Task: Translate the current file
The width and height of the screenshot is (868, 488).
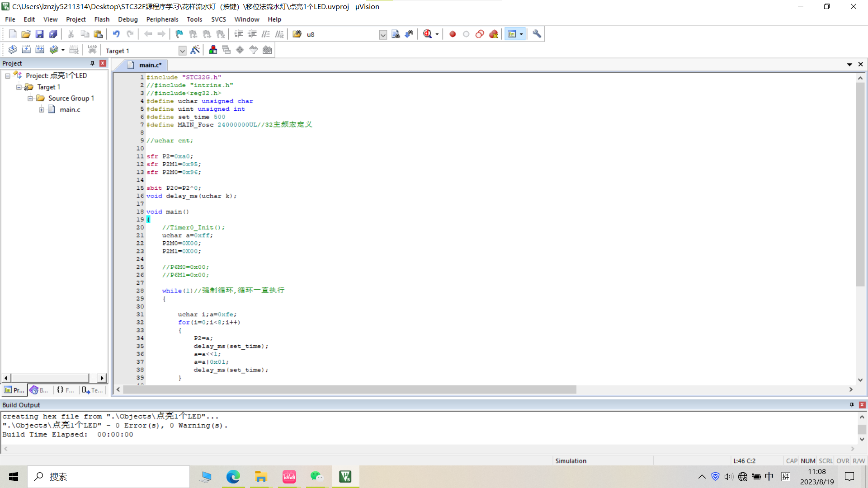Action: (13, 50)
